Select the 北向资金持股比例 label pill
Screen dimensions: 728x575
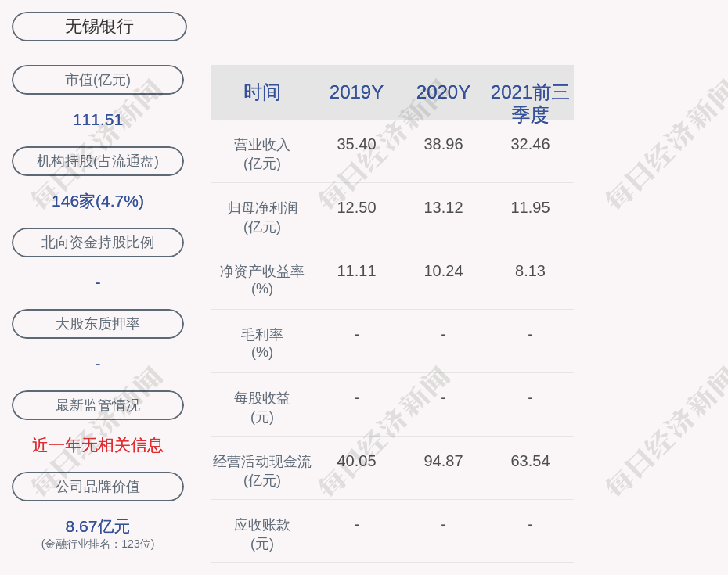[x=98, y=243]
